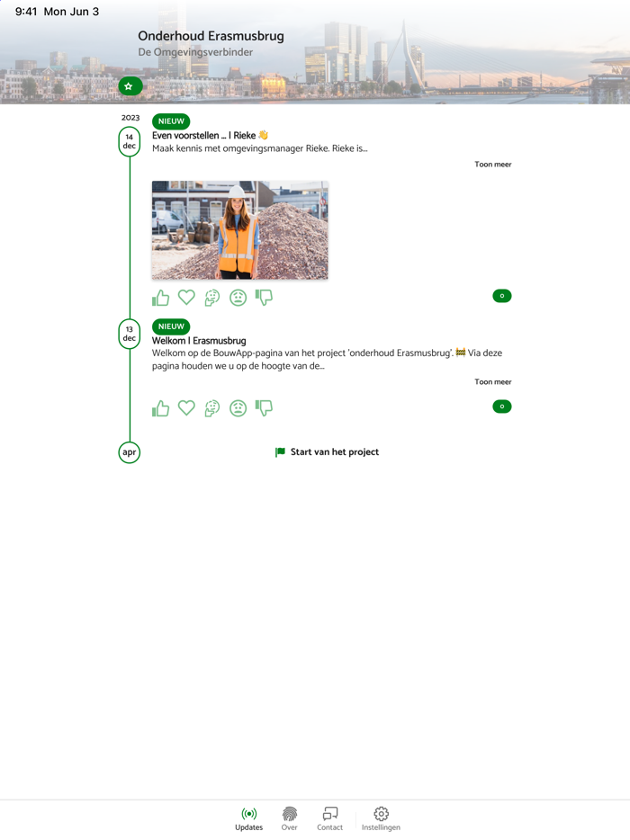Choose sad face reaction on Rieke post
Screen dimensions: 630x840
coord(238,298)
